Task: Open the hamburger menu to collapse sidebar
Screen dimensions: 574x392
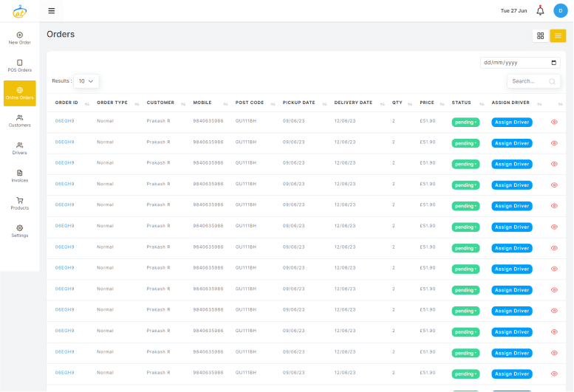Action: [x=51, y=11]
